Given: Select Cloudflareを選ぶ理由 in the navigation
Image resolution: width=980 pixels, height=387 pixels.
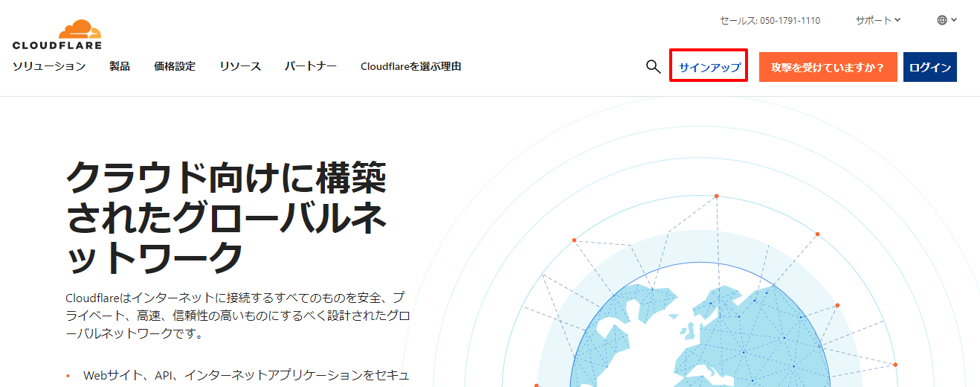Looking at the screenshot, I should [x=410, y=66].
